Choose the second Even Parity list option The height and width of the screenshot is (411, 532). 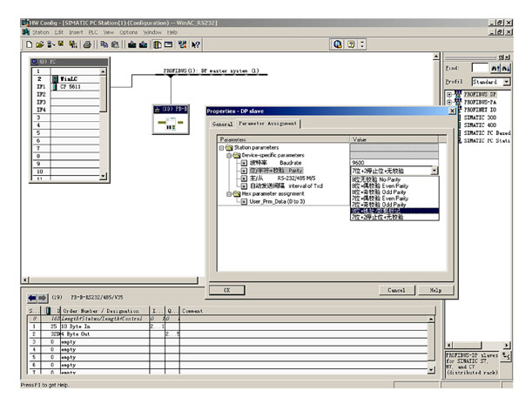(394, 199)
